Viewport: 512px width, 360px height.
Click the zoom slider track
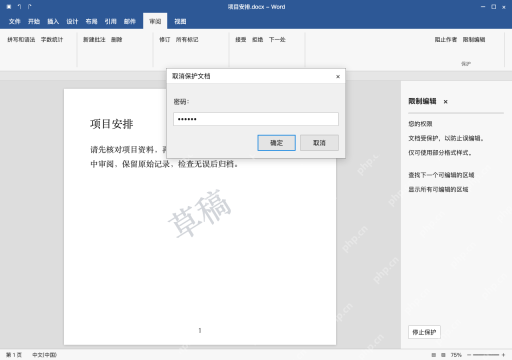coord(486,355)
